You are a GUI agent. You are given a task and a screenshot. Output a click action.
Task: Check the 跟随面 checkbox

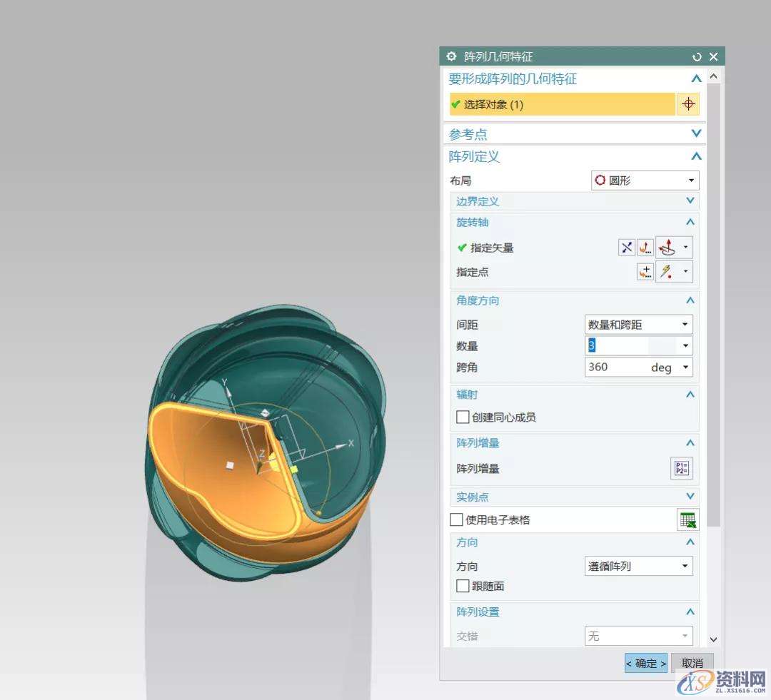(x=463, y=586)
